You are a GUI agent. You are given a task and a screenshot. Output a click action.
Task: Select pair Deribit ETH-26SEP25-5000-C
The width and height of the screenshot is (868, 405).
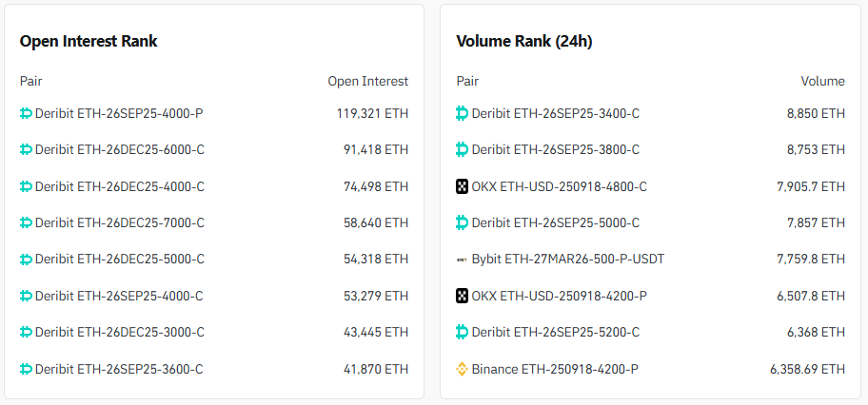coord(556,222)
